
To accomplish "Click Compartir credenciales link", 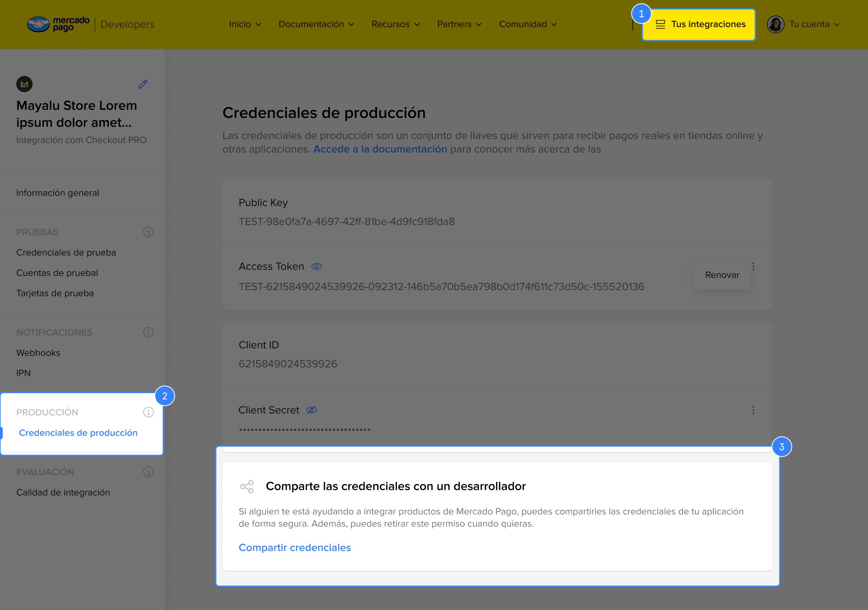I will 295,548.
